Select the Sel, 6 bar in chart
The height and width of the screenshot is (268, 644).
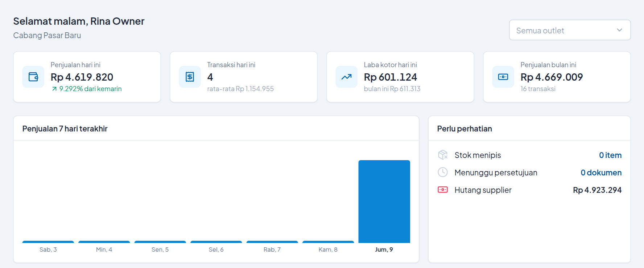tap(216, 242)
